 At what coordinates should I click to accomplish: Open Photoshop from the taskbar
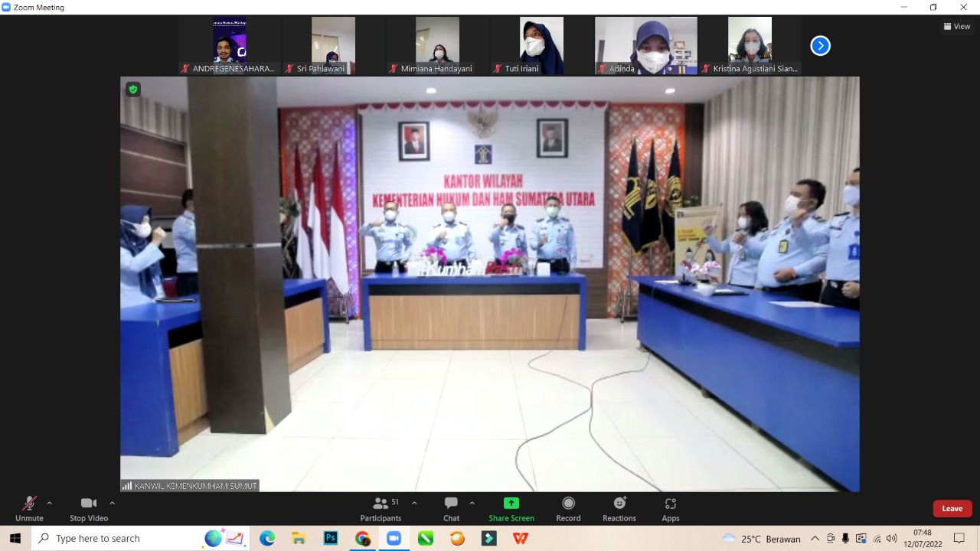point(331,538)
